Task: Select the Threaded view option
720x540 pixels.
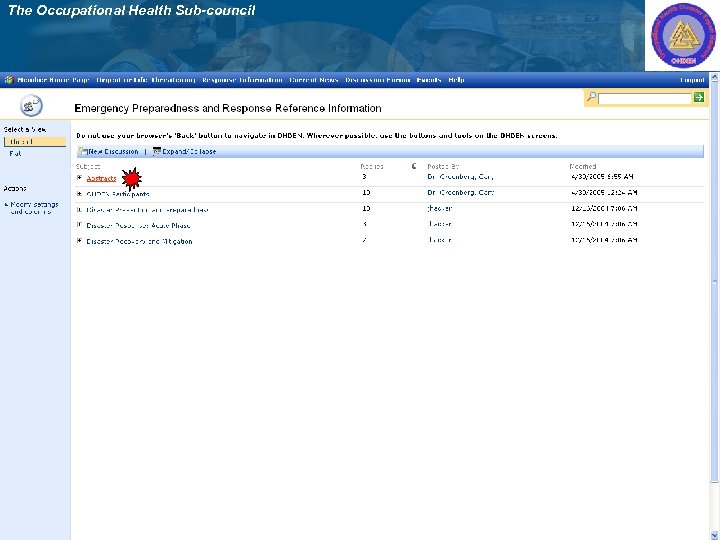Action: (x=35, y=142)
